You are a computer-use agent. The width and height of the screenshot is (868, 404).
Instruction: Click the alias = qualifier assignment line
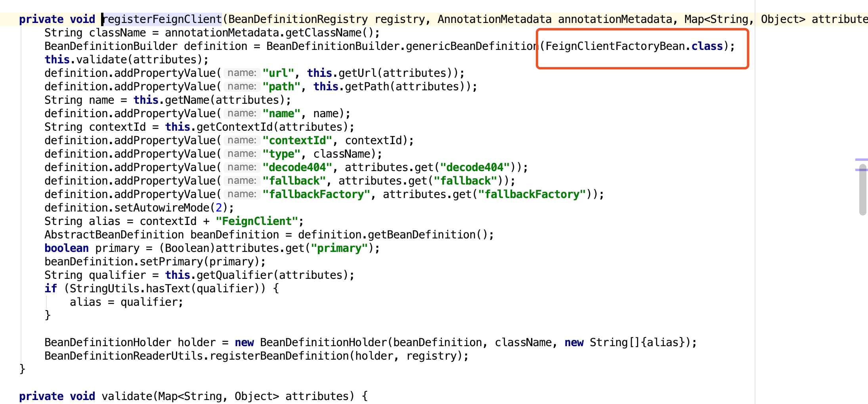pos(126,302)
